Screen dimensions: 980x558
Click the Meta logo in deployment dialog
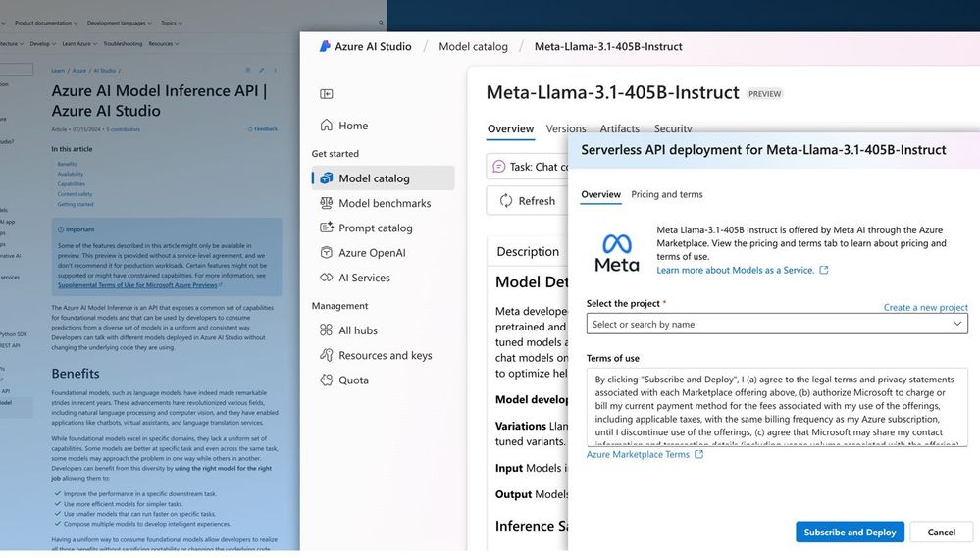click(617, 252)
